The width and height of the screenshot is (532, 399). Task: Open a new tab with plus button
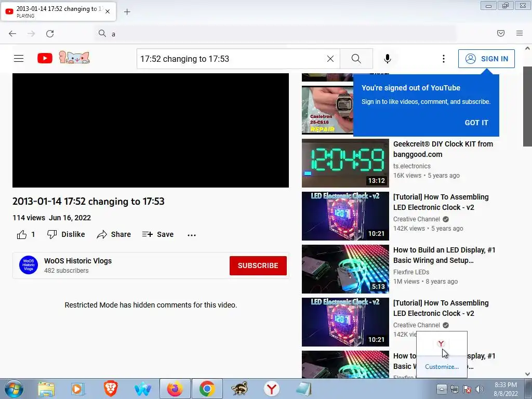tap(127, 12)
